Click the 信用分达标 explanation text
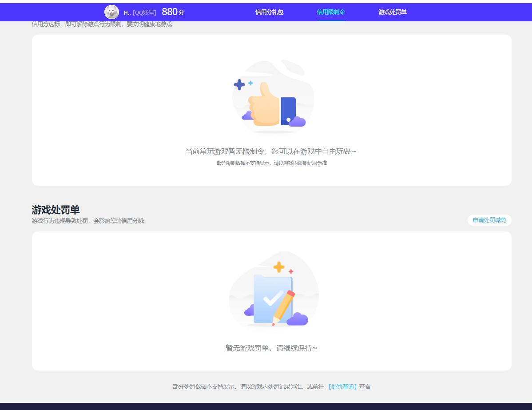 tap(102, 24)
